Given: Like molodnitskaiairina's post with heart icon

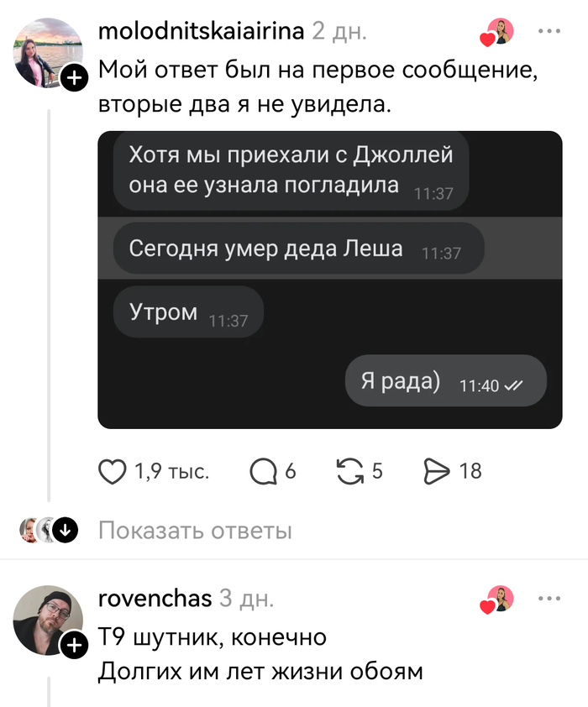Looking at the screenshot, I should [x=113, y=472].
